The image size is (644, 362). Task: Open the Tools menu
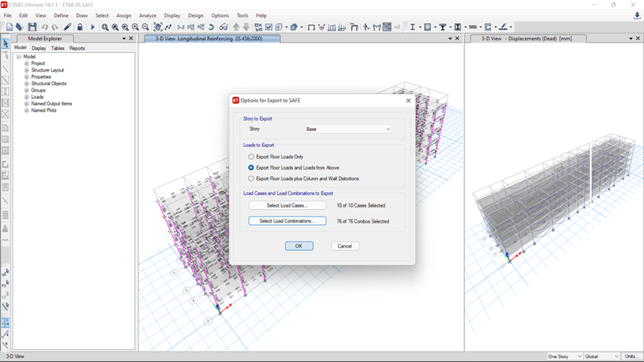(242, 15)
